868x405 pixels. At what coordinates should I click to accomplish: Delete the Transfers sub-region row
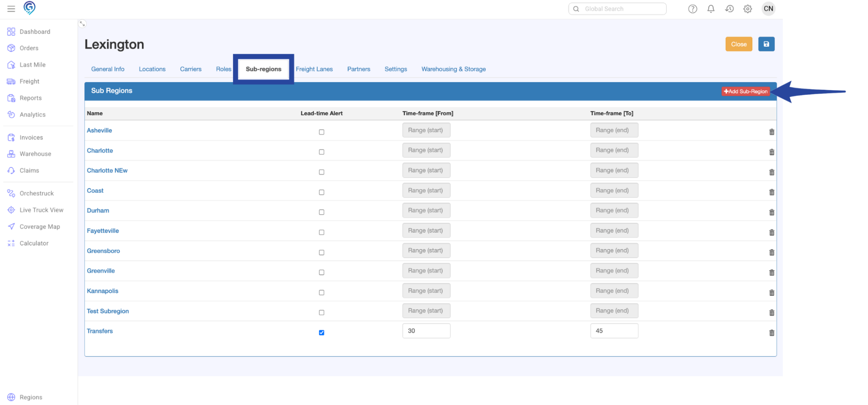coord(771,333)
